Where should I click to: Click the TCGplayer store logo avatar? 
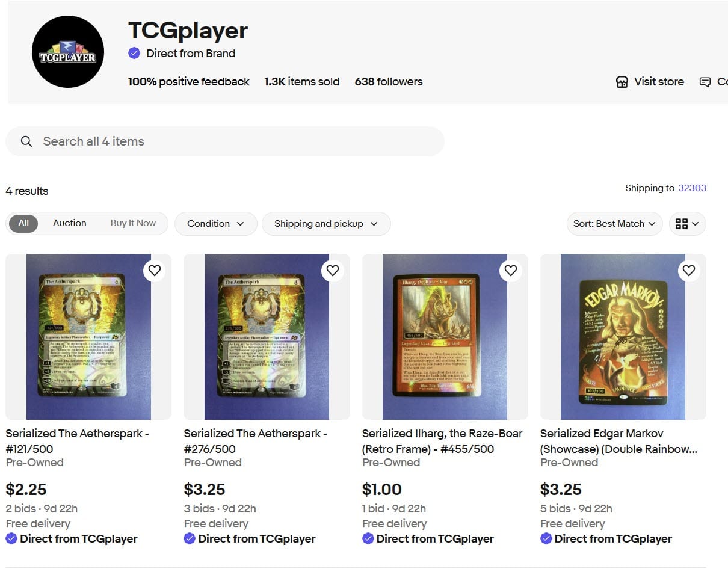coord(68,52)
